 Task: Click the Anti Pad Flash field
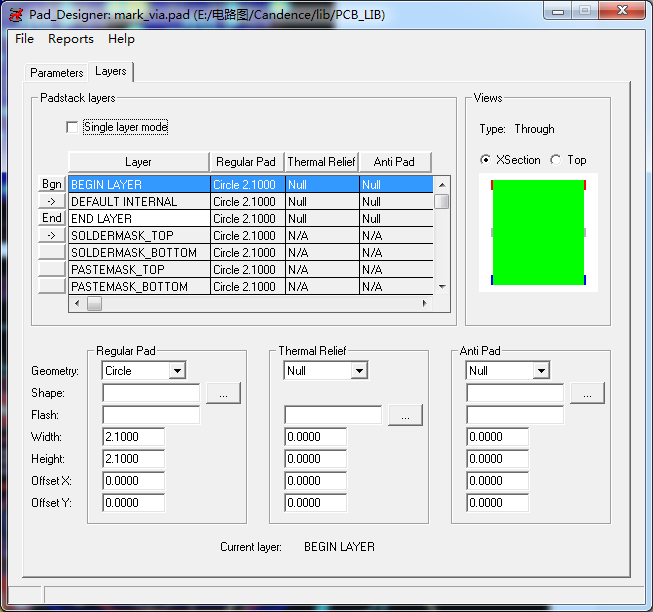pos(515,415)
